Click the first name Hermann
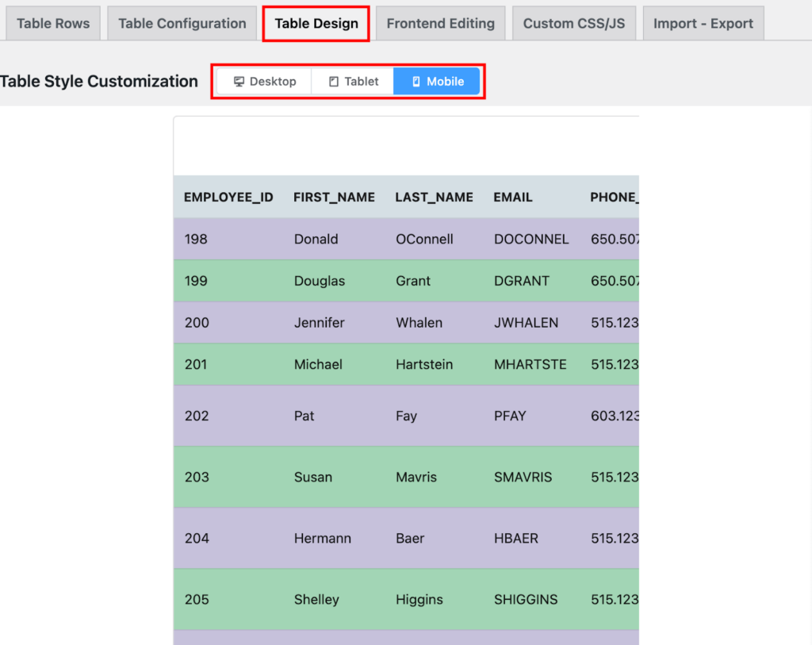This screenshot has width=812, height=645. pyautogui.click(x=322, y=538)
